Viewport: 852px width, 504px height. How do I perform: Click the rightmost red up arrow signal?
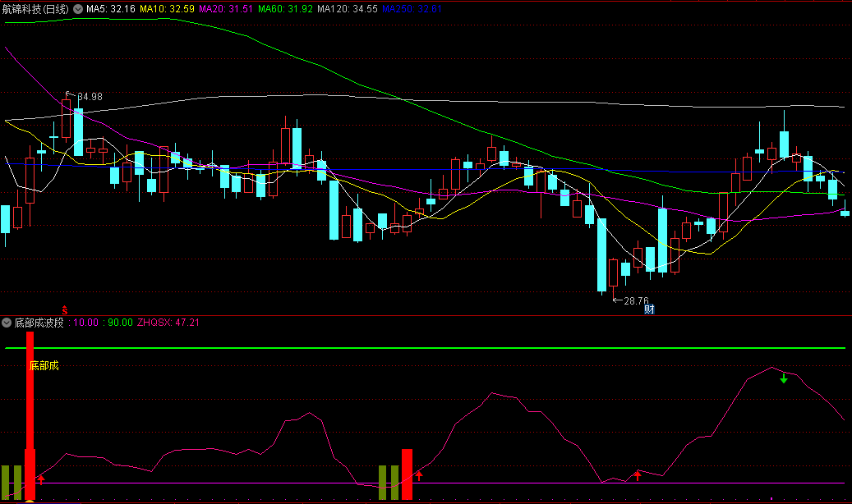point(638,476)
